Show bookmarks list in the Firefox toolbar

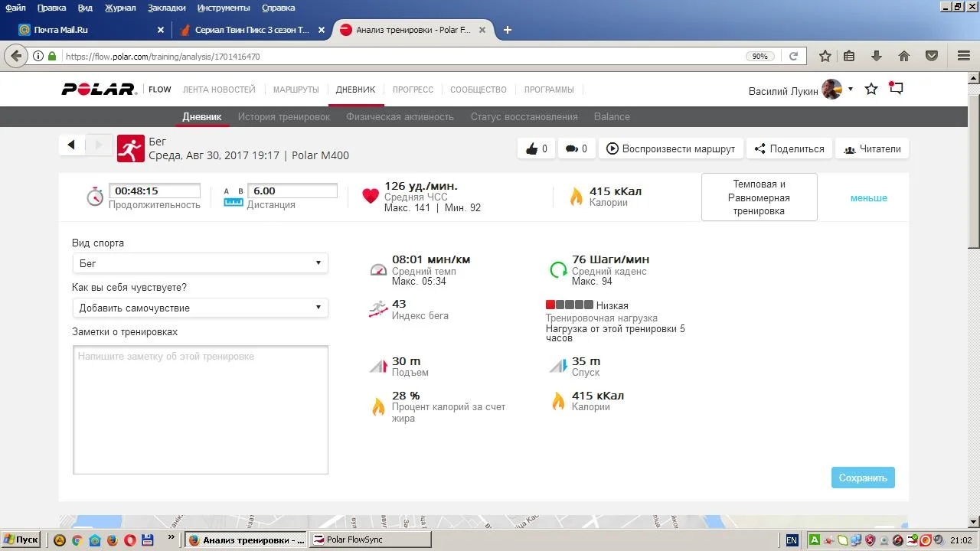click(x=849, y=56)
